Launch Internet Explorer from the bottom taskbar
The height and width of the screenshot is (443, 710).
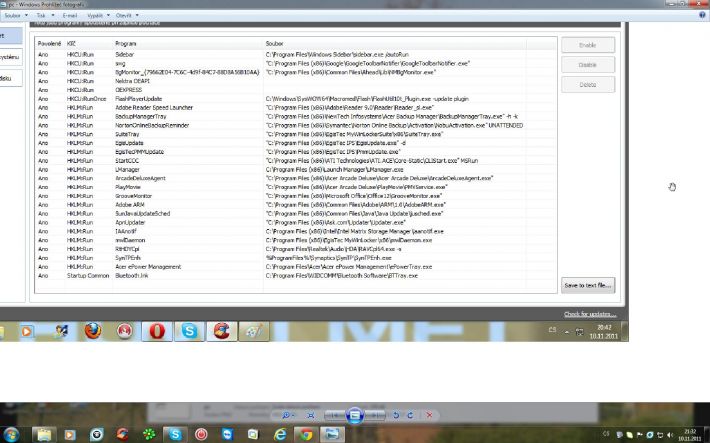(280, 435)
